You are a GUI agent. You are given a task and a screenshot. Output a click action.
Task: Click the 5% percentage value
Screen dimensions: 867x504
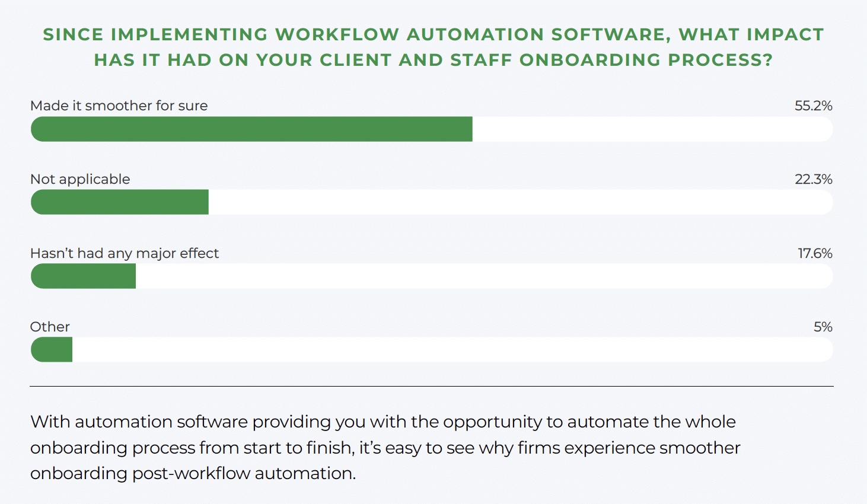(x=823, y=327)
